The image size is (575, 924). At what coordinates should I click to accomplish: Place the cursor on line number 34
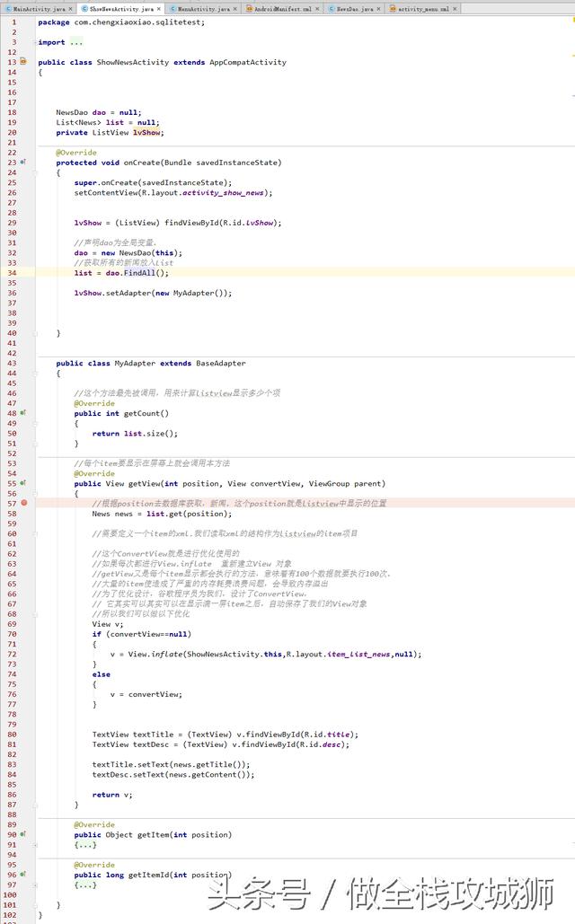coord(13,273)
